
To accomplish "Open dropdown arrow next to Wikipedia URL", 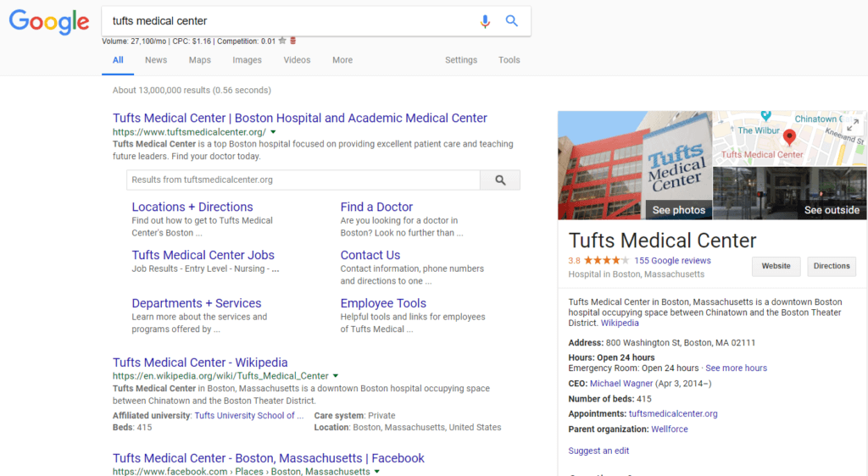I will tap(336, 376).
